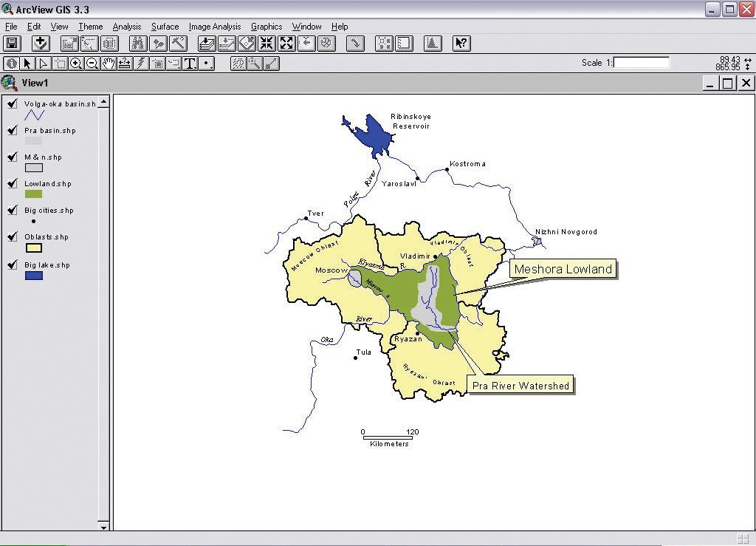
Task: Select the Pan hand tool
Action: 109,64
